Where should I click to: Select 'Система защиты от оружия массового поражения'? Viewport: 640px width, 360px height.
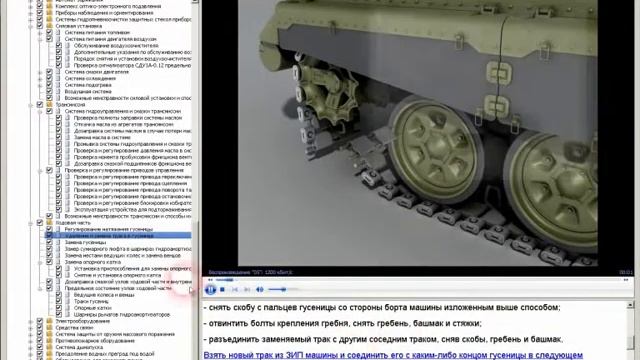pos(115,334)
